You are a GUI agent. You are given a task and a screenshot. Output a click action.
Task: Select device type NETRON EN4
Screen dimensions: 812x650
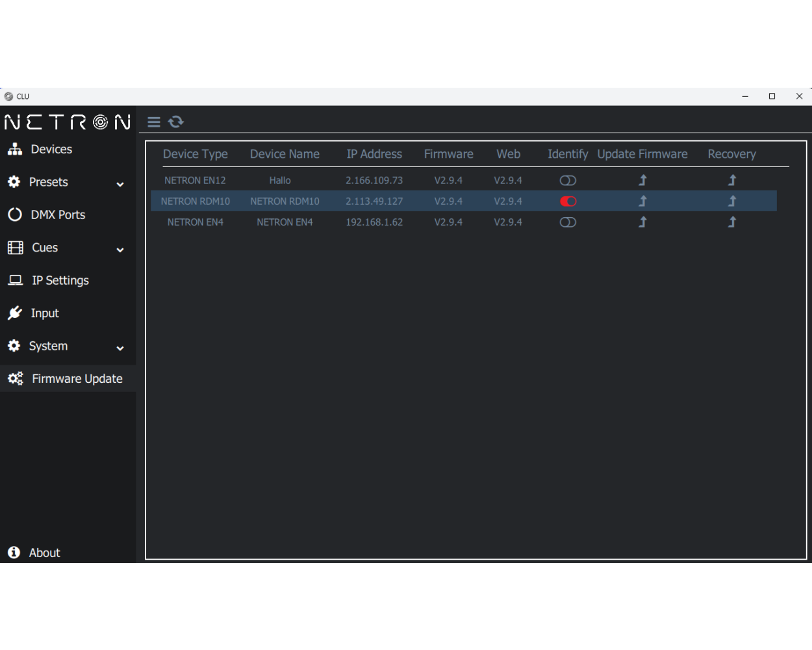(195, 222)
